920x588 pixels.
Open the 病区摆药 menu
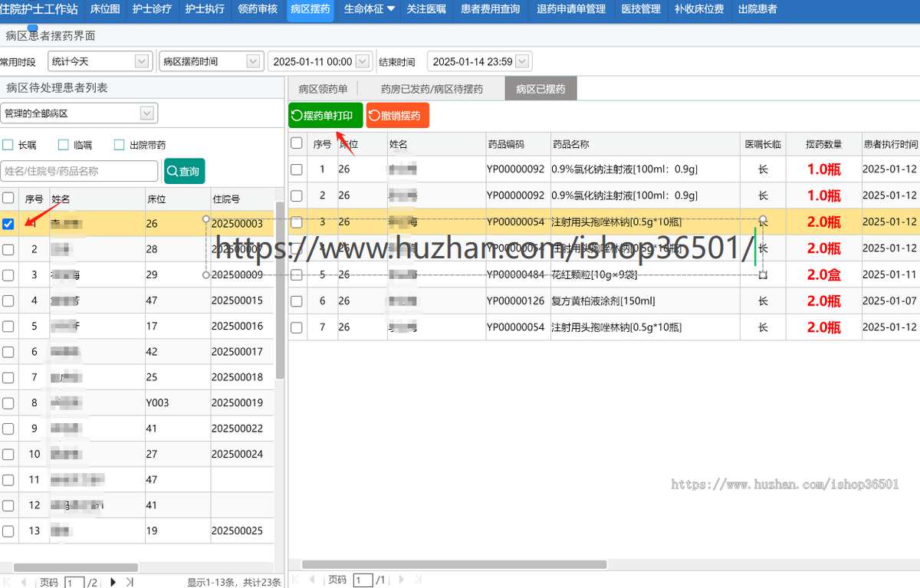pyautogui.click(x=310, y=9)
